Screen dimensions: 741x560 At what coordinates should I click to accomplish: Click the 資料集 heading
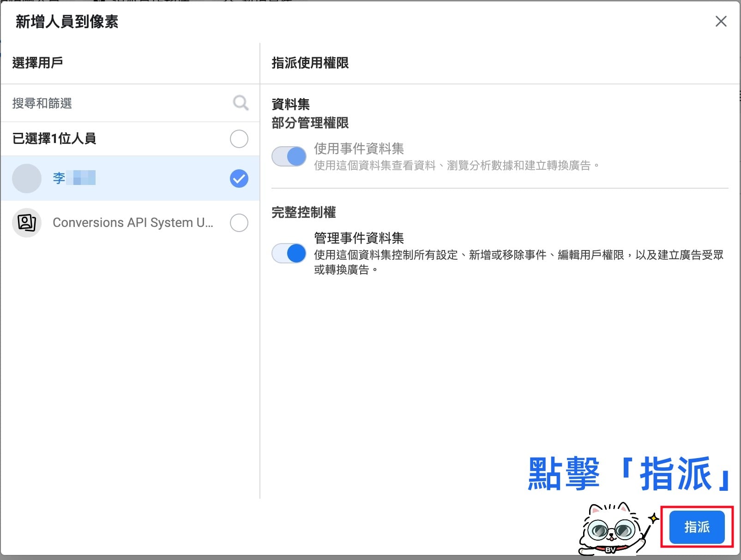[x=291, y=104]
